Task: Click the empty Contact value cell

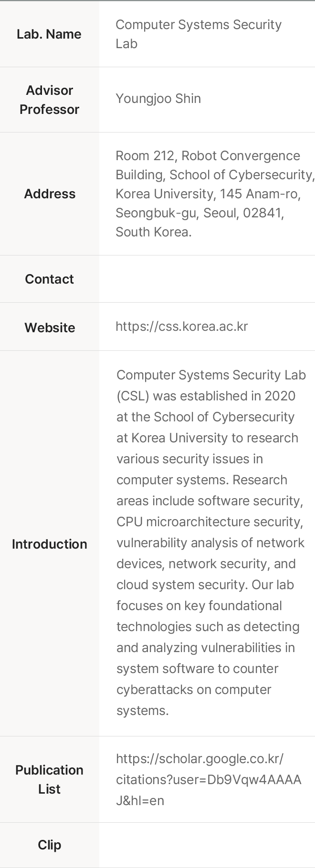Action: [x=207, y=279]
